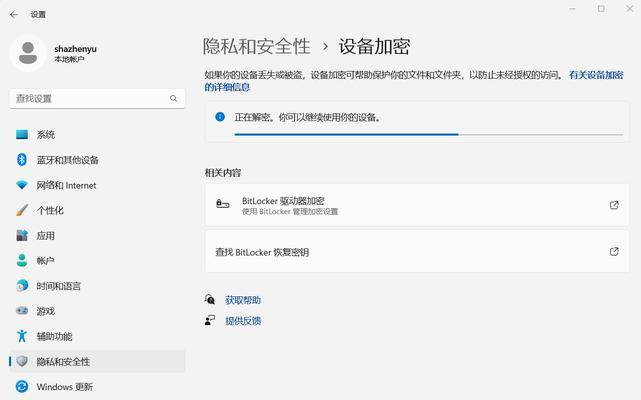Click the 提供反馈 feedback icon
The width and height of the screenshot is (641, 400).
point(210,320)
